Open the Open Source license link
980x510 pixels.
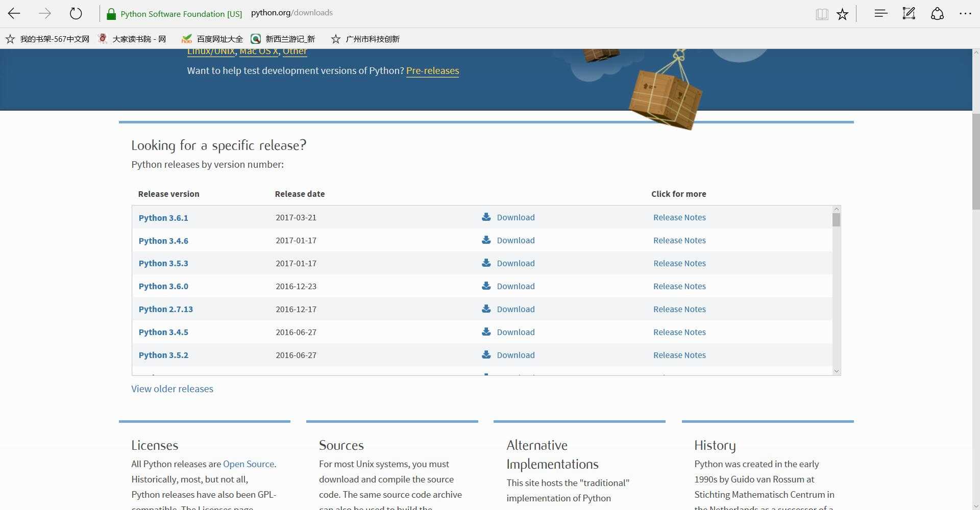click(249, 464)
